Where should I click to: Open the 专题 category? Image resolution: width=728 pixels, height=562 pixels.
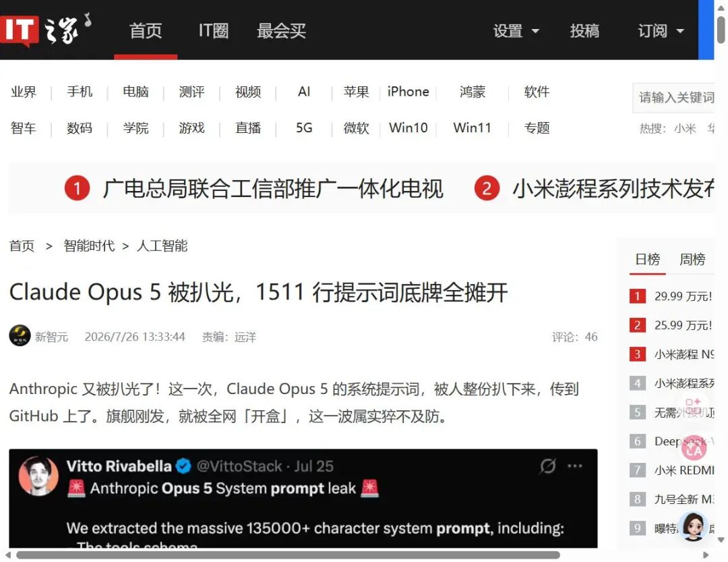click(537, 128)
